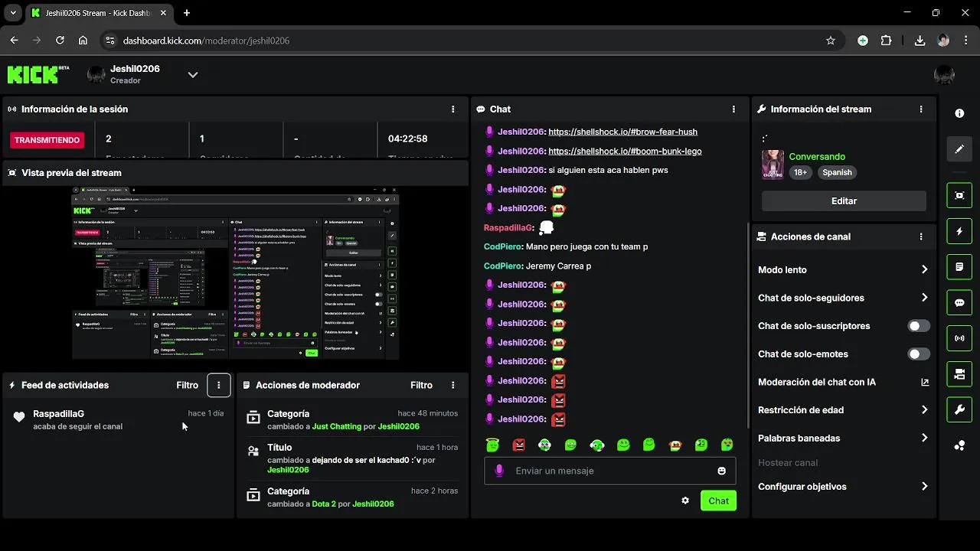
Task: Open the profile avatar at top right
Action: click(944, 74)
